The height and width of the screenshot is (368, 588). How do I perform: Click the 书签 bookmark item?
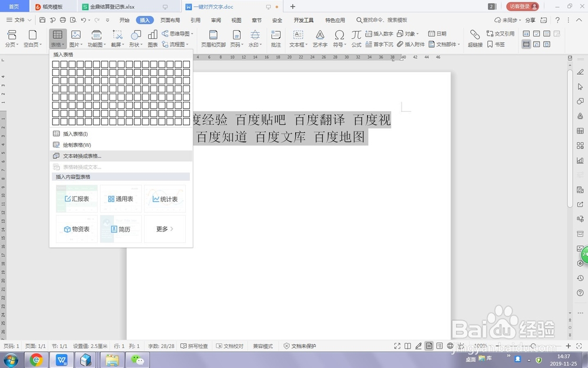(496, 44)
